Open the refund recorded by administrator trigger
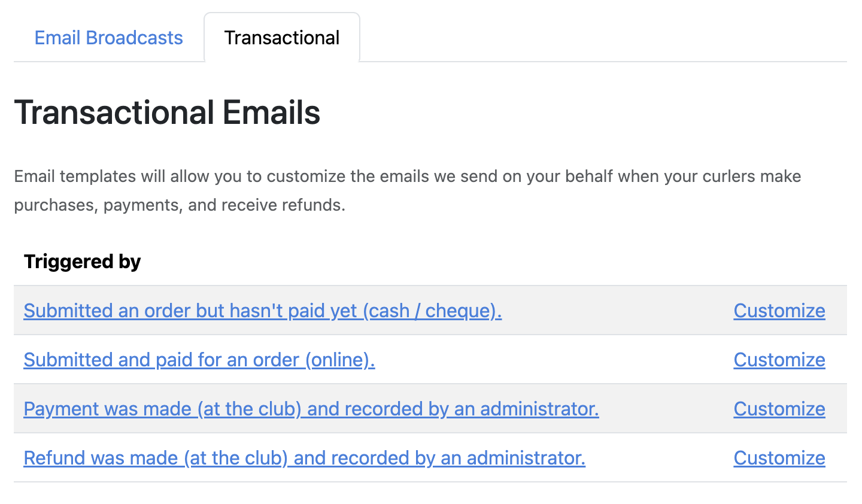The image size is (862, 504). click(304, 458)
